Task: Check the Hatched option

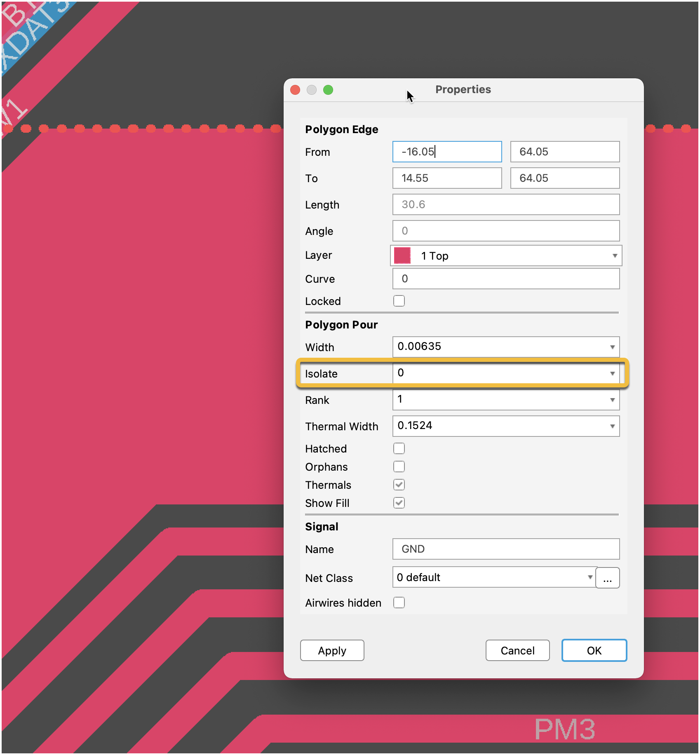Action: tap(399, 448)
